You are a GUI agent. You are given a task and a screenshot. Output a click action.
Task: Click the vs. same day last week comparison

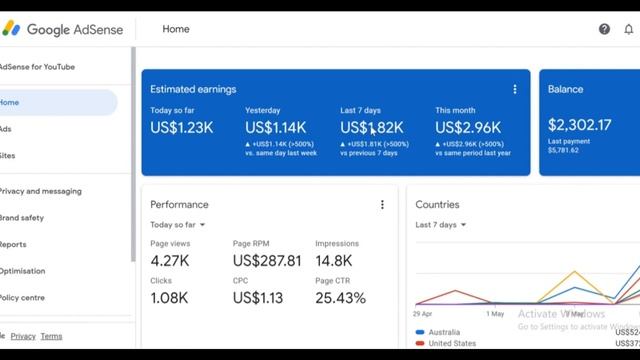click(x=281, y=153)
